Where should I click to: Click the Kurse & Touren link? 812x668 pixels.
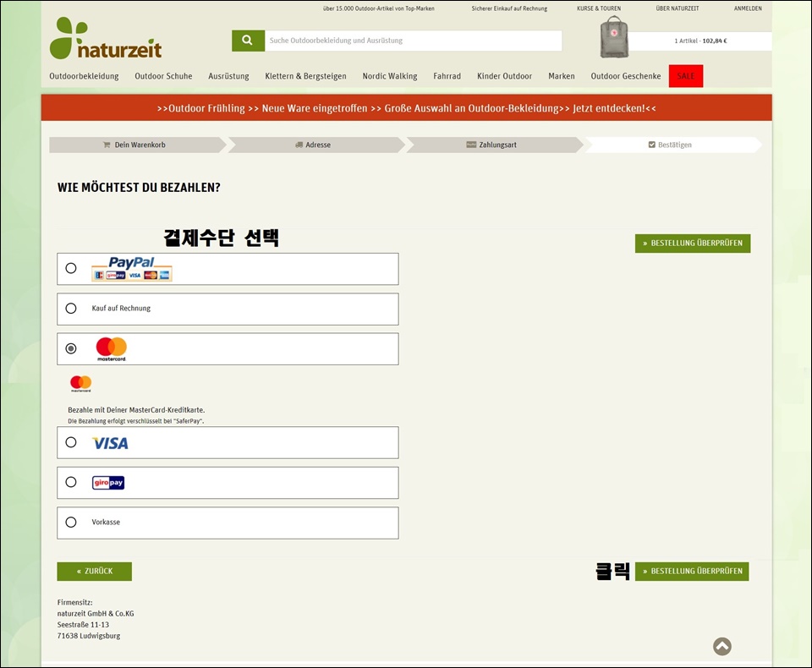pyautogui.click(x=599, y=8)
